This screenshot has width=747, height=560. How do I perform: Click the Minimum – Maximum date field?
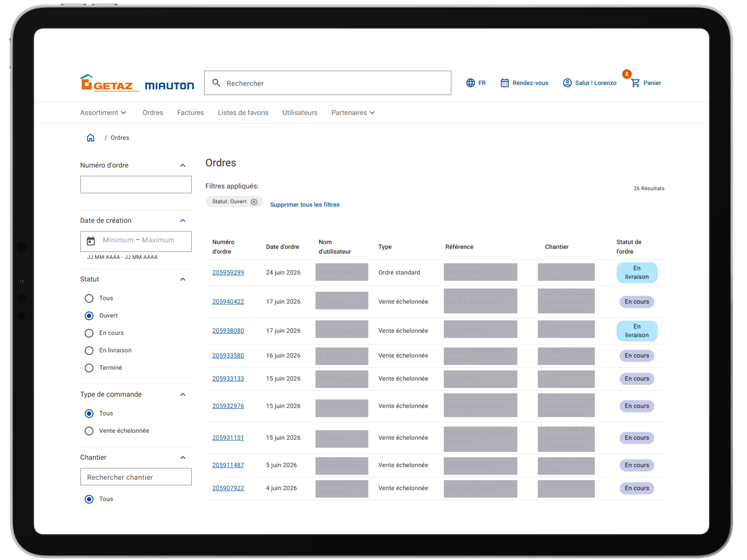136,241
